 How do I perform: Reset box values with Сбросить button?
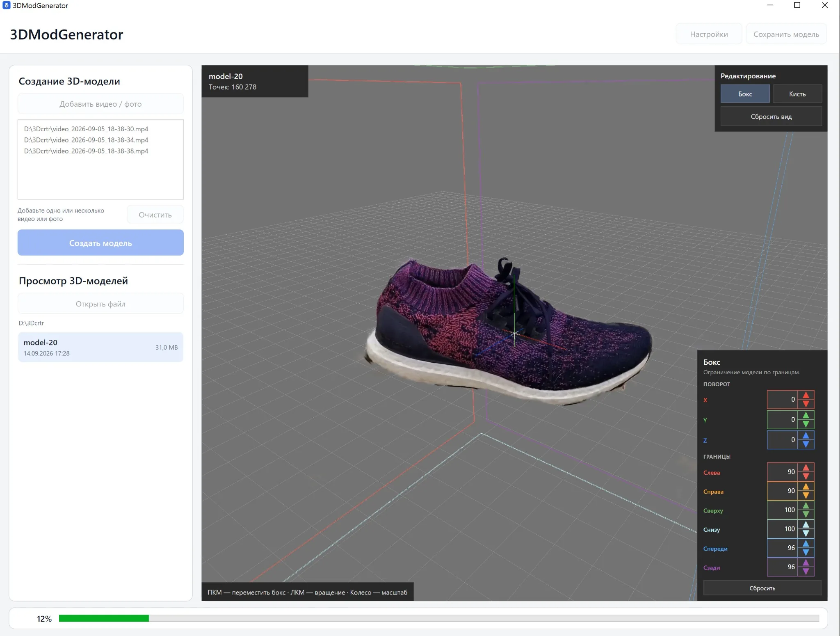click(x=762, y=588)
